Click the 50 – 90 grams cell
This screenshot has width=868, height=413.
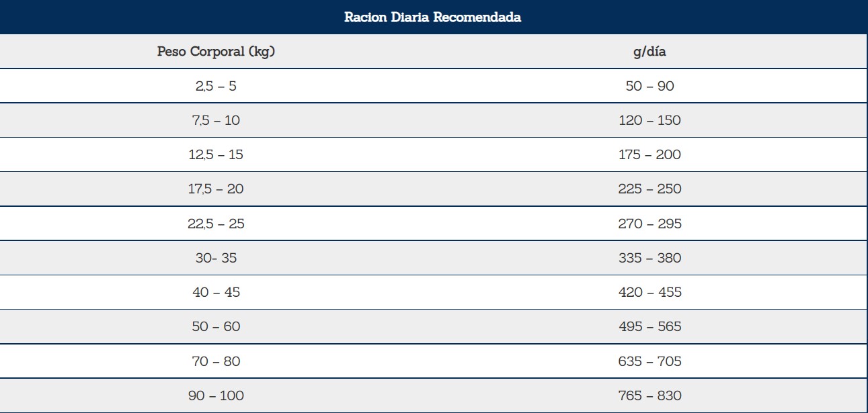pyautogui.click(x=650, y=86)
